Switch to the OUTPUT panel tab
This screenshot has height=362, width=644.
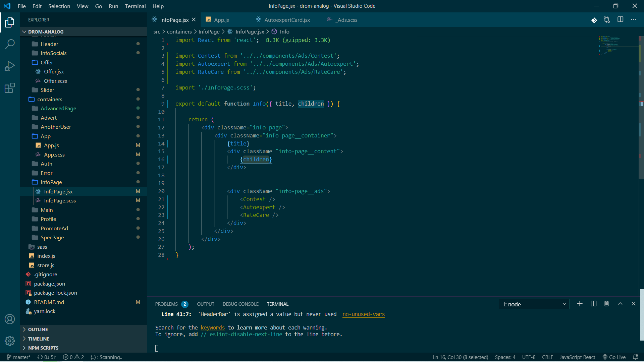(x=206, y=304)
